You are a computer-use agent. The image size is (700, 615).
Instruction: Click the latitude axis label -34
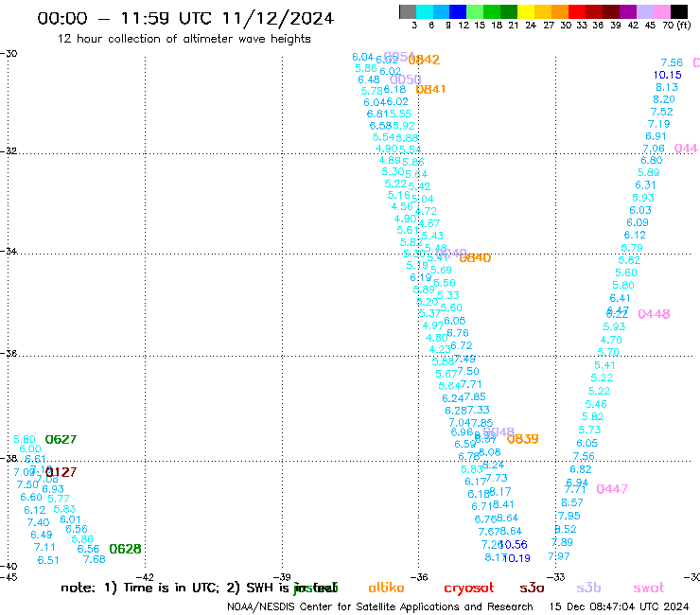tap(9, 251)
